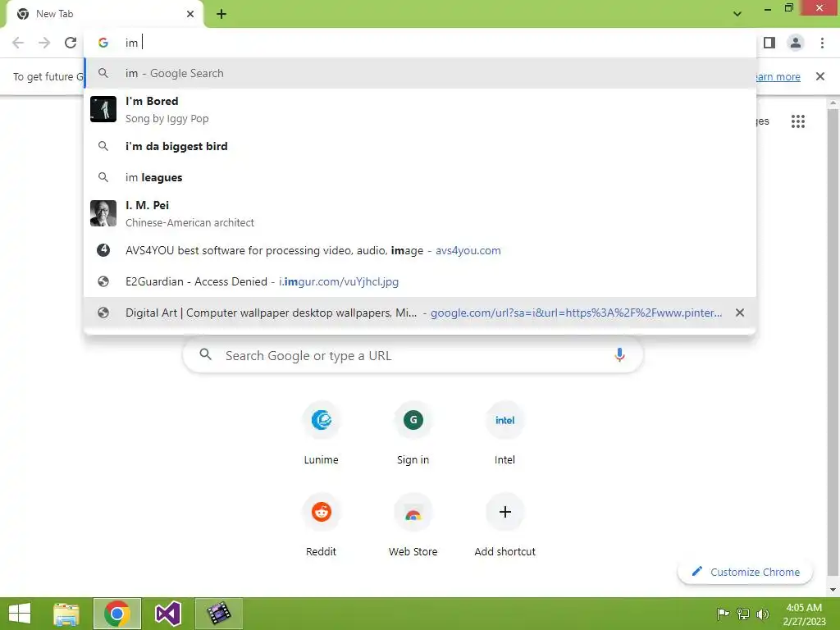840x630 pixels.
Task: Go forward using the forward arrow
Action: pyautogui.click(x=44, y=43)
